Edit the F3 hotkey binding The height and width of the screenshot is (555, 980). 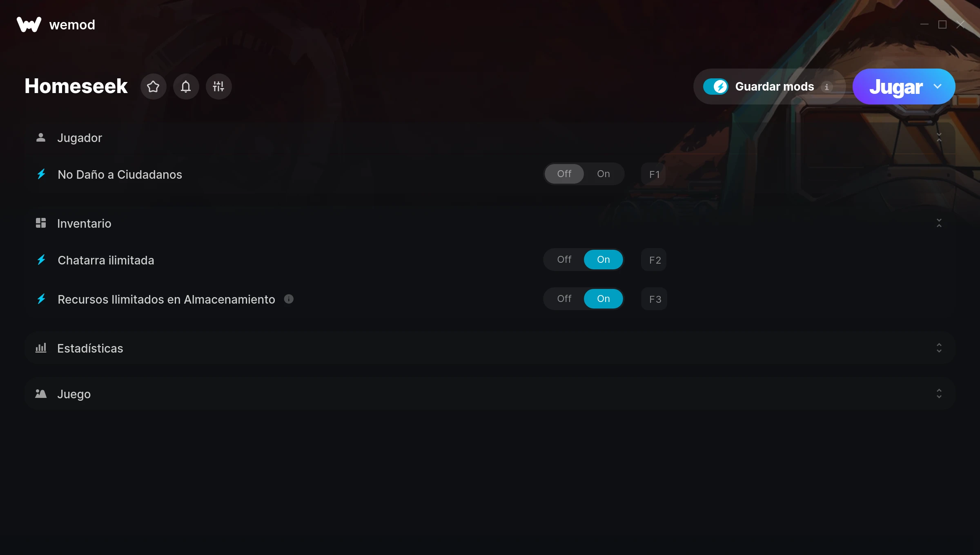point(654,299)
